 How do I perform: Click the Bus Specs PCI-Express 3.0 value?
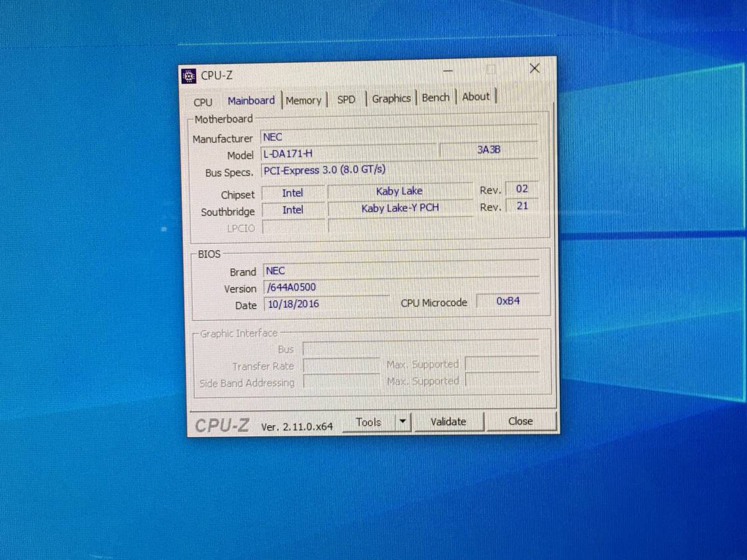(x=399, y=169)
